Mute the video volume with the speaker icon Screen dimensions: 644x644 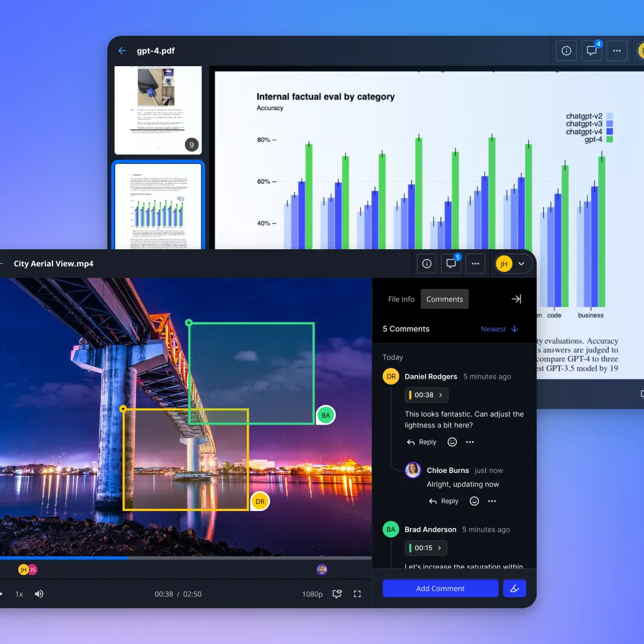pos(39,594)
